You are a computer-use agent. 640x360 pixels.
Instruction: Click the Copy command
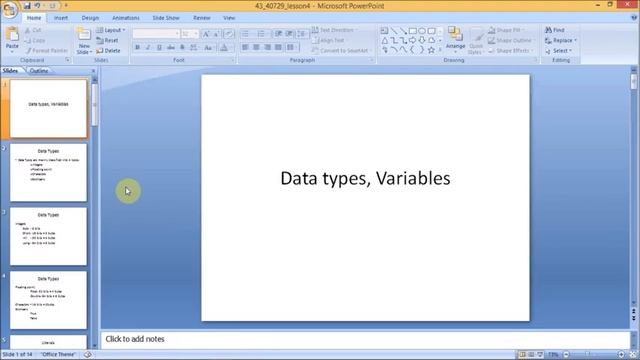point(35,40)
